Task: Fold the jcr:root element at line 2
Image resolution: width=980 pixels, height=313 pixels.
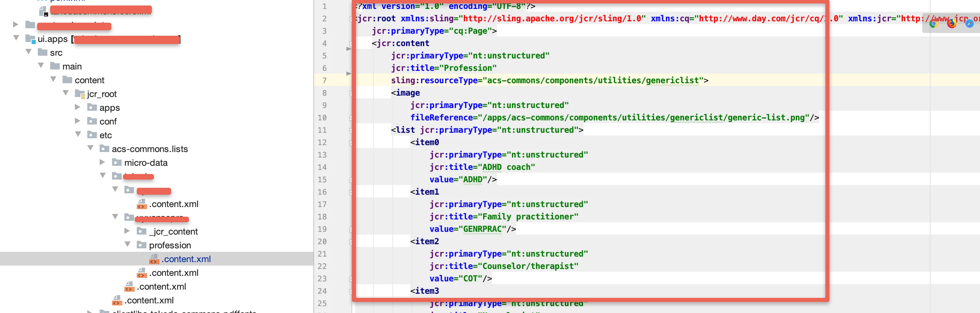Action: coord(351,19)
